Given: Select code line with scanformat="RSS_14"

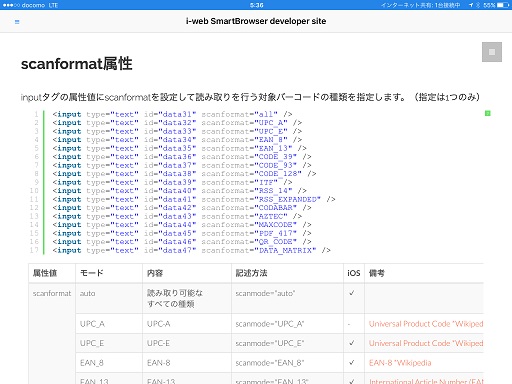Looking at the screenshot, I should 179,191.
